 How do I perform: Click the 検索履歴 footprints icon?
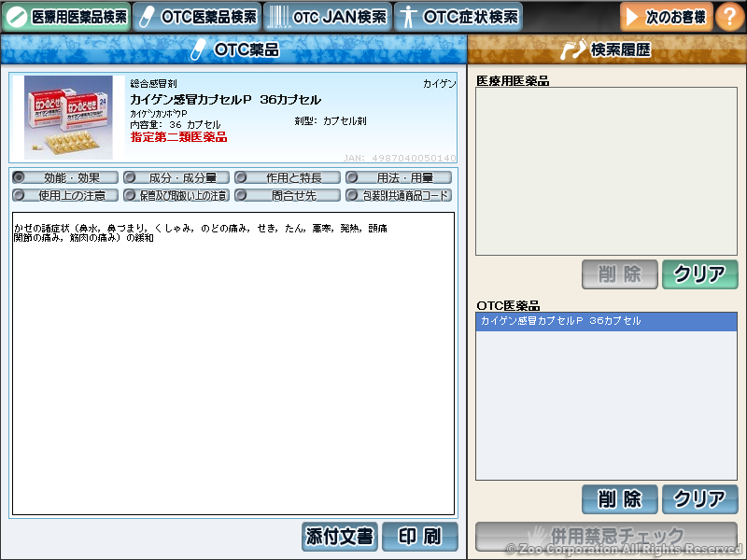pyautogui.click(x=573, y=49)
